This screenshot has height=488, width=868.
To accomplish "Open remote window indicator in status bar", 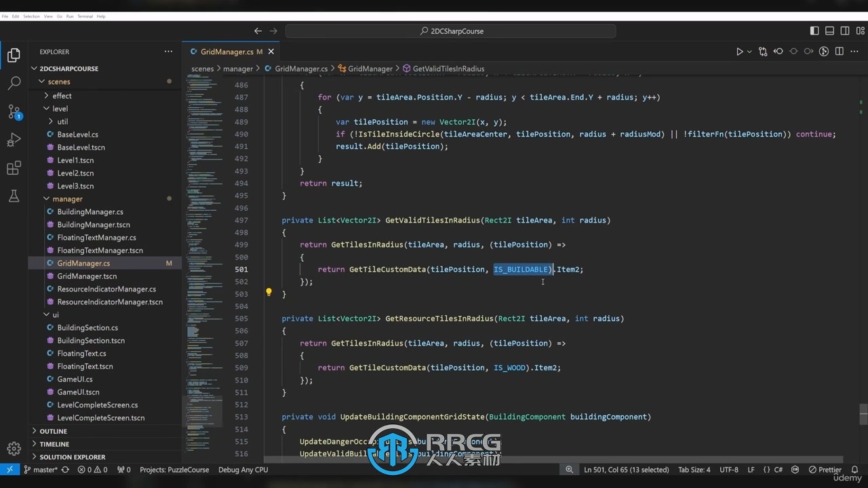I will [x=9, y=470].
